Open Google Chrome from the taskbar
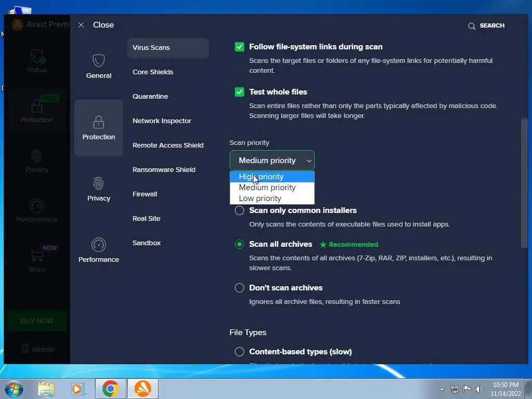The image size is (532, 399). (110, 389)
